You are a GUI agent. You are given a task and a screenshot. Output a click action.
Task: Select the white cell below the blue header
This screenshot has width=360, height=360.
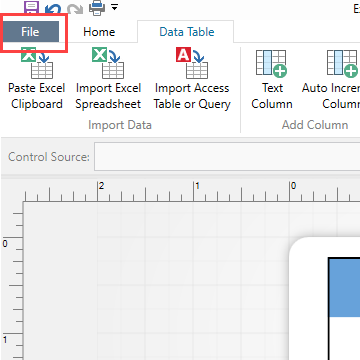[345, 338]
